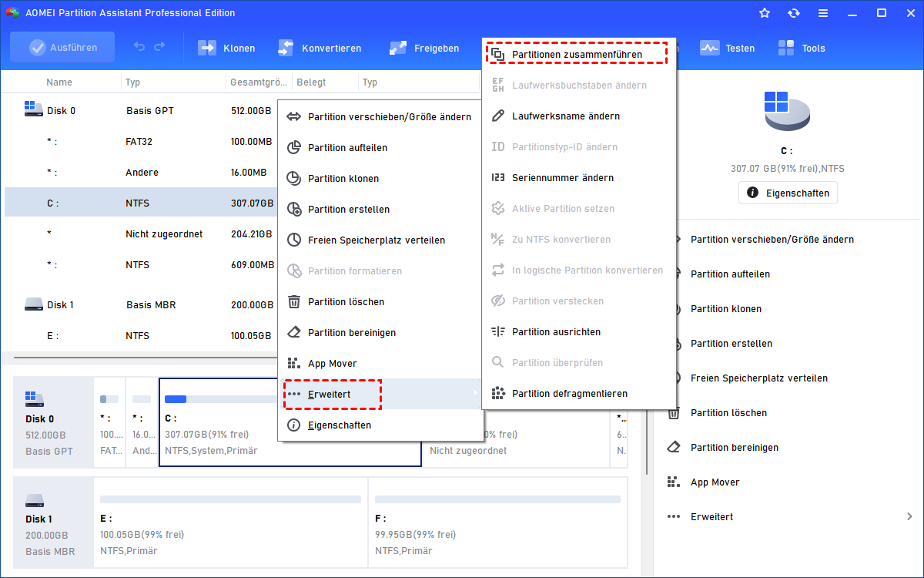Click the eraser icon beside Partition bereinigen in right panel

[675, 447]
